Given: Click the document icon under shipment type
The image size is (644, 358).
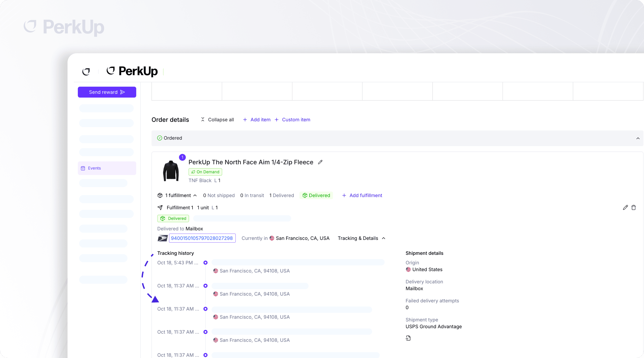Looking at the screenshot, I should (408, 338).
